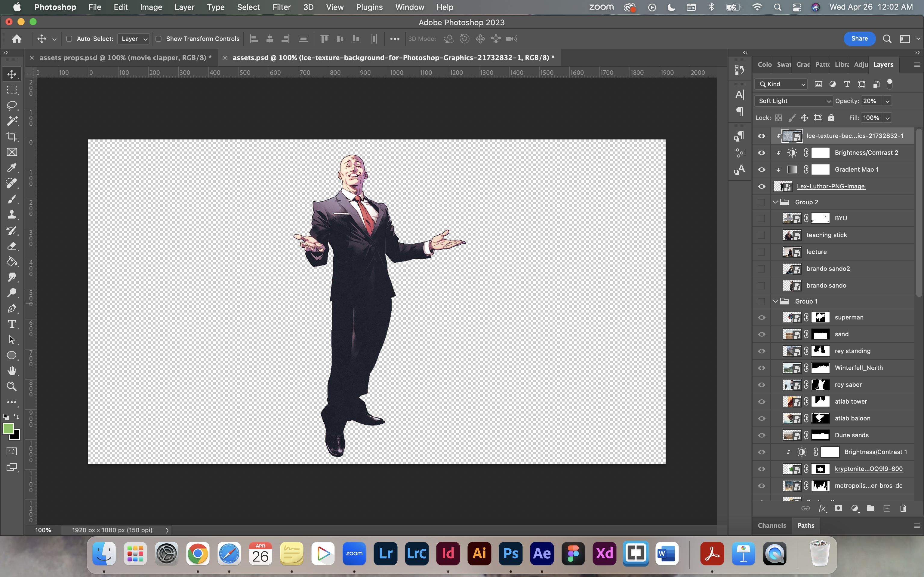This screenshot has width=924, height=577.
Task: Select the Clone Stamp tool
Action: (x=12, y=215)
